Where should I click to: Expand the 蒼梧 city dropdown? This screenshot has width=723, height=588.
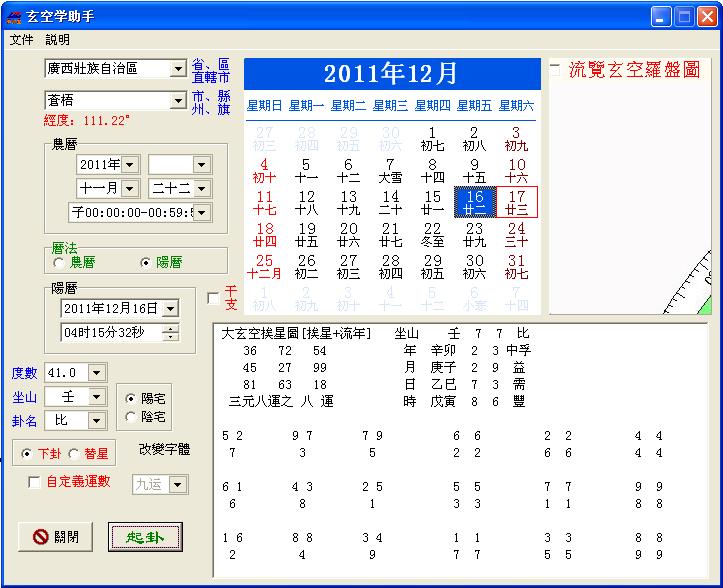click(178, 101)
